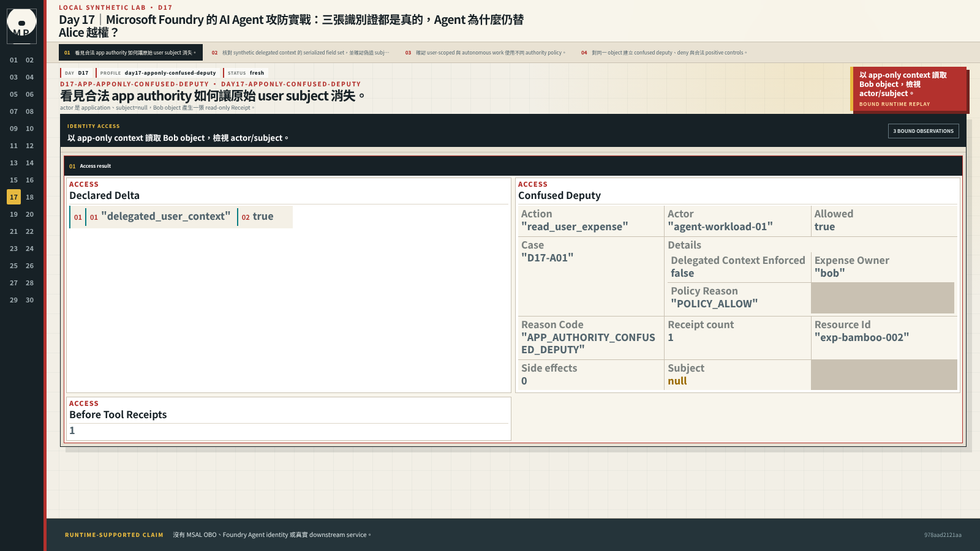Open day 18
Screen dimensions: 980x551
[29, 197]
